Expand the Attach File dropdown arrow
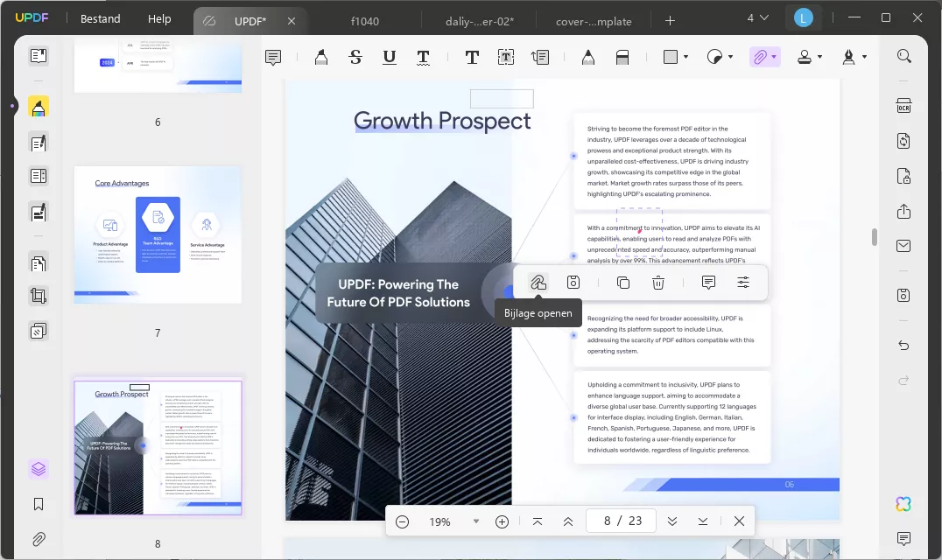The width and height of the screenshot is (942, 560). pos(774,57)
